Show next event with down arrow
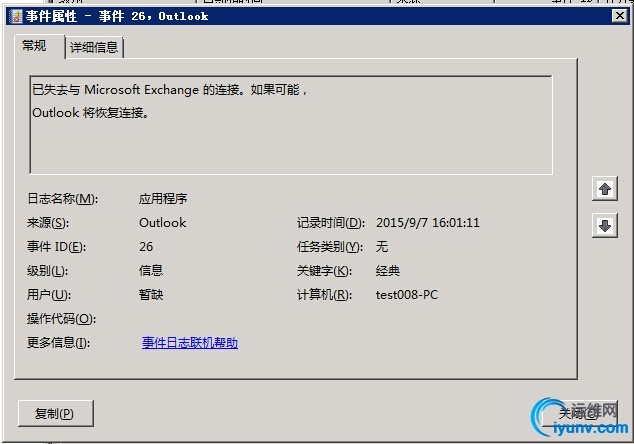The image size is (634, 444). click(x=605, y=226)
